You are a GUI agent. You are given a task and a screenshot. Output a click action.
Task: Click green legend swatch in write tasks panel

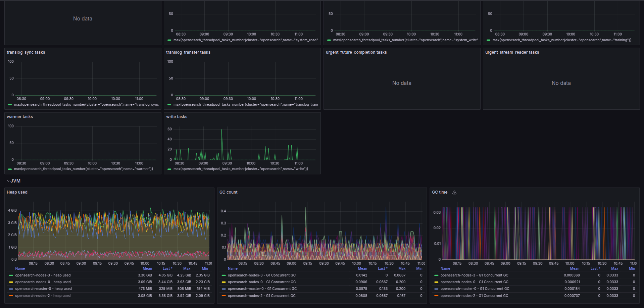pyautogui.click(x=169, y=169)
